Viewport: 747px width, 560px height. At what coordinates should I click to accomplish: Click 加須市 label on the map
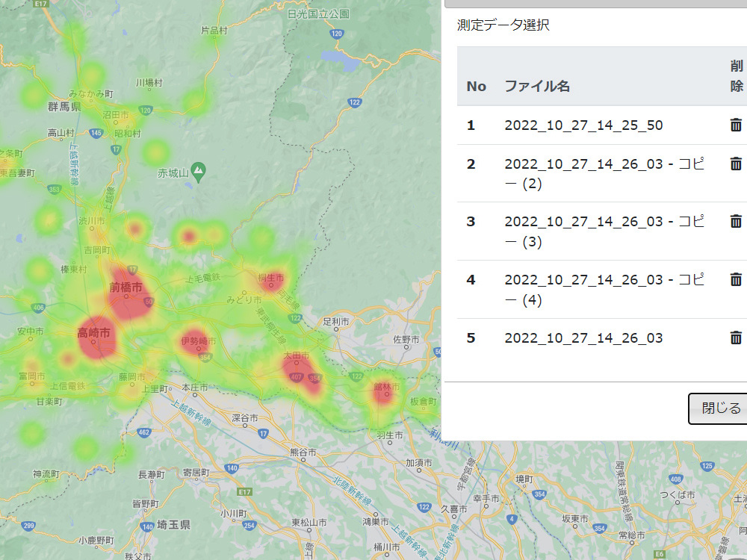click(419, 462)
